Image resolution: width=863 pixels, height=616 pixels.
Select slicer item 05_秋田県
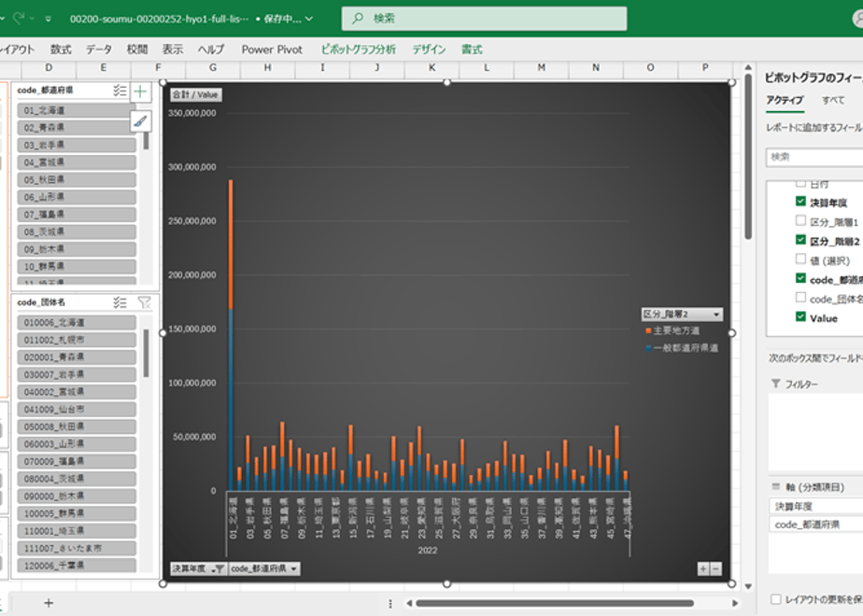77,179
